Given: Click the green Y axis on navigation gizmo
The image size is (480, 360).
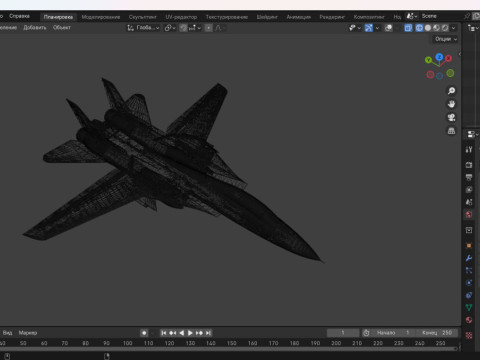Looking at the screenshot, I should point(428,60).
